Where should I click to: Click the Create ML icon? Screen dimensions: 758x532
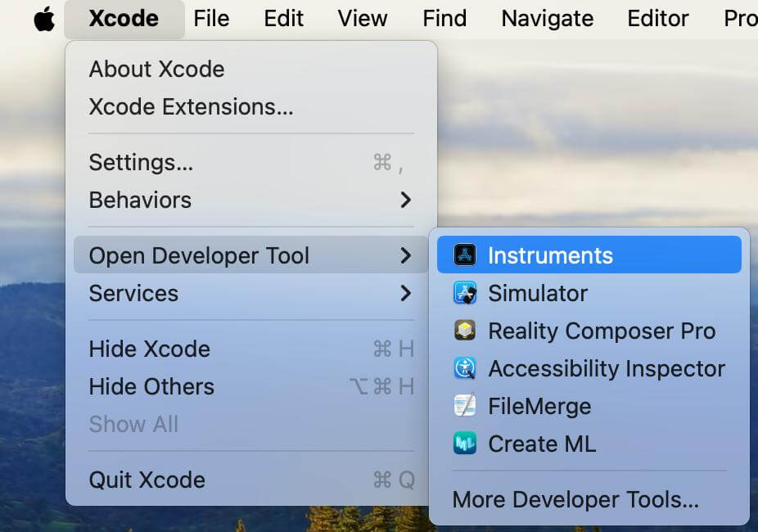465,444
